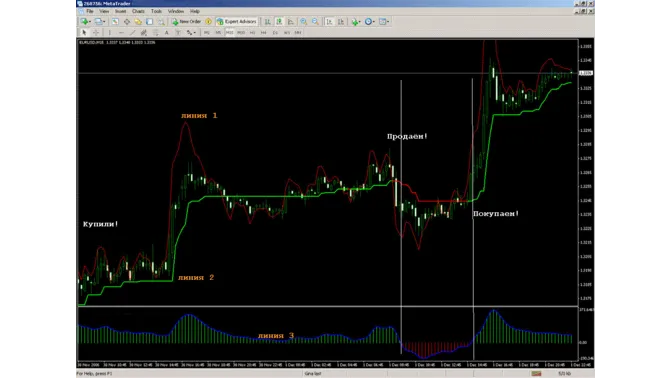
Task: Click connection status bars in status bar
Action: (536, 374)
